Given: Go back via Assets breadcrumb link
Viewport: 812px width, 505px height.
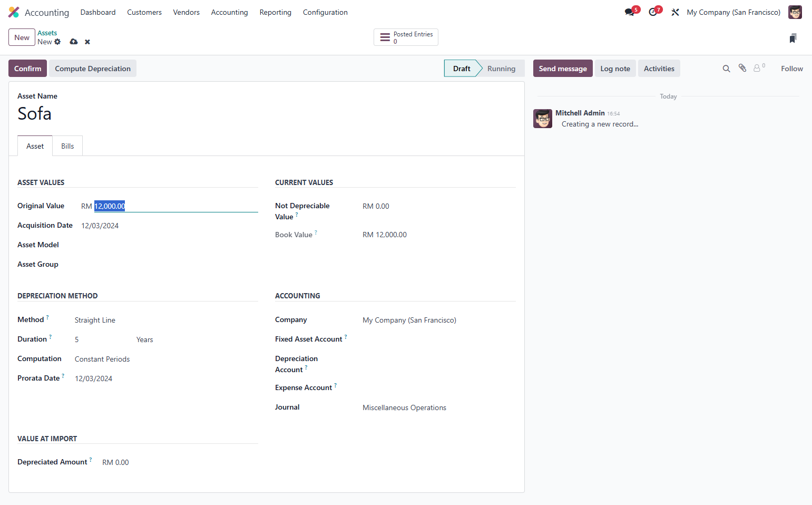Looking at the screenshot, I should pos(47,33).
